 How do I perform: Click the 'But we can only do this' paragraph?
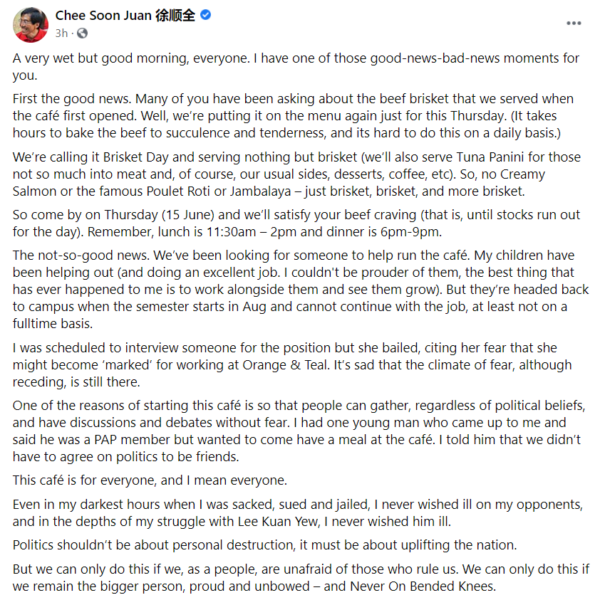tap(300, 580)
